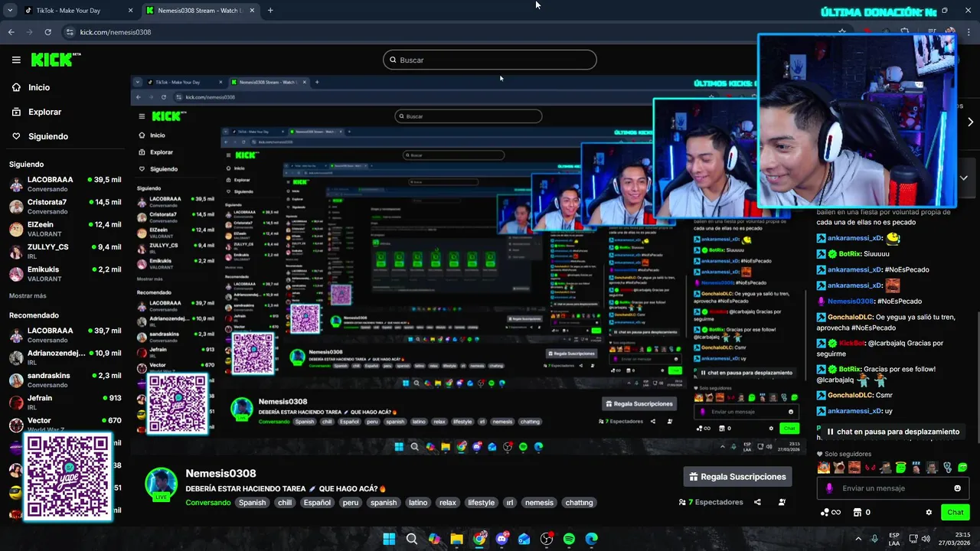Select the latino tag
Viewport: 980px width, 551px height.
(x=418, y=503)
